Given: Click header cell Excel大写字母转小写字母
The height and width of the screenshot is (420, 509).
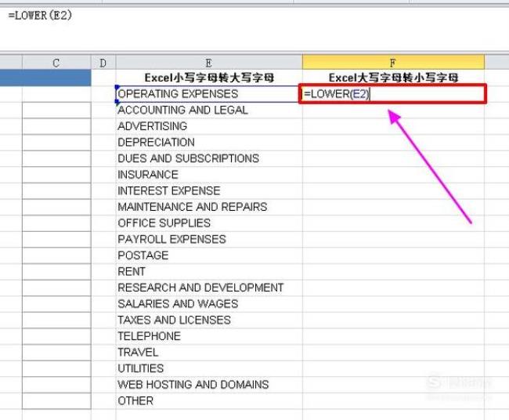Looking at the screenshot, I should (x=393, y=78).
